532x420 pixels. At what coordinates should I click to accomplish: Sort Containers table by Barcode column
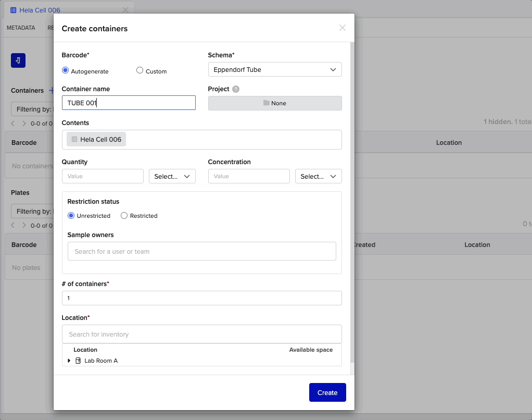click(24, 143)
